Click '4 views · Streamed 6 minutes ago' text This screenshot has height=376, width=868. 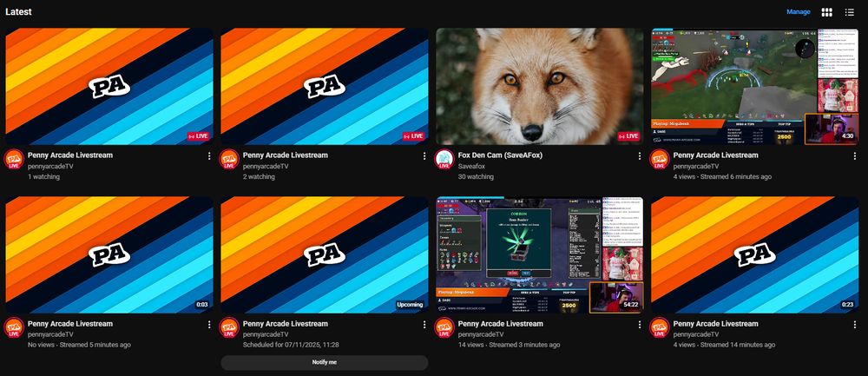coord(722,176)
